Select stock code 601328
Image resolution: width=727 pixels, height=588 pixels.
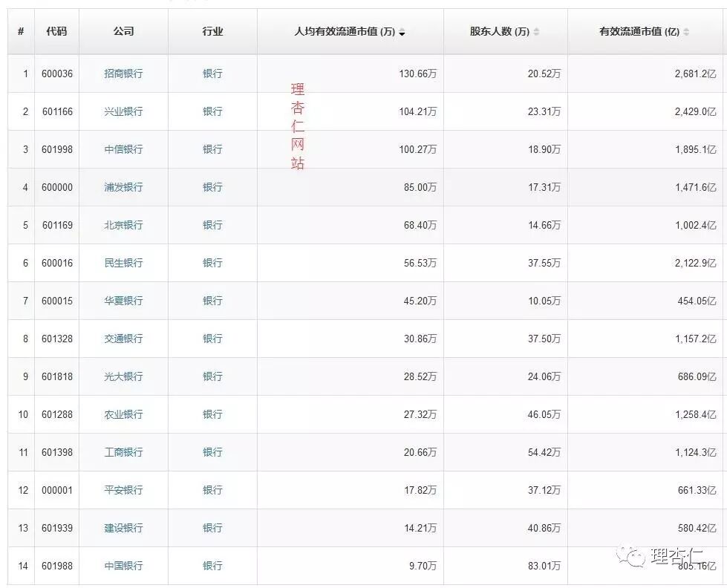point(57,339)
